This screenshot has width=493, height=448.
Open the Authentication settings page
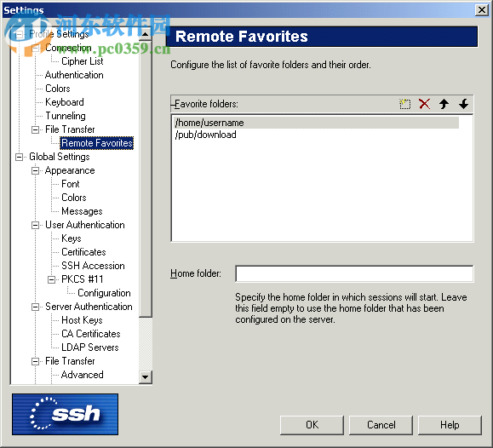pyautogui.click(x=74, y=75)
